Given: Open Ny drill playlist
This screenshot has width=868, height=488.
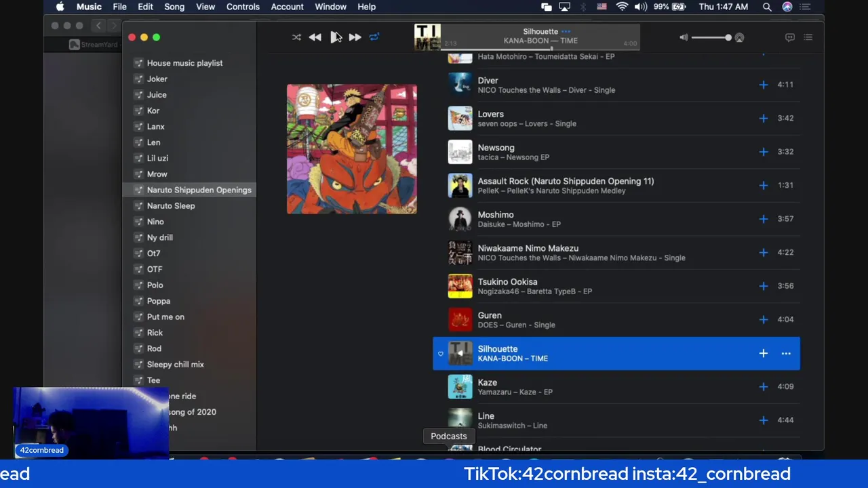Looking at the screenshot, I should 160,237.
